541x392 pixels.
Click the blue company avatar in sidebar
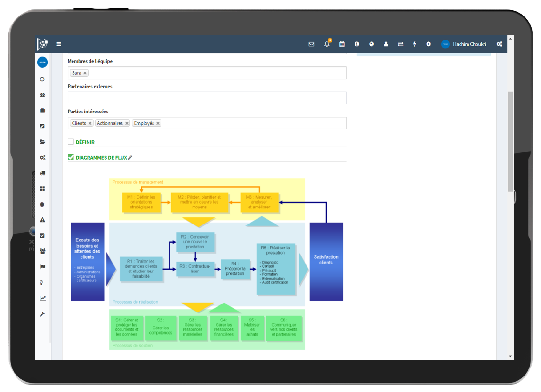point(42,62)
